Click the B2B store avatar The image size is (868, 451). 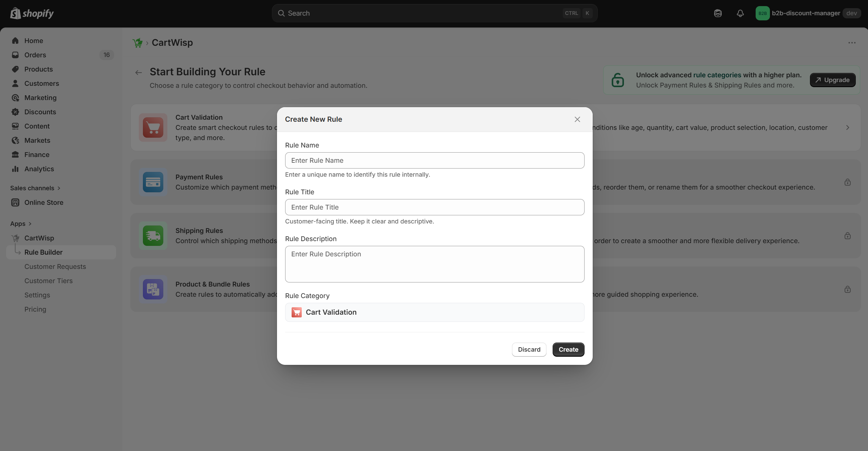[x=762, y=13]
